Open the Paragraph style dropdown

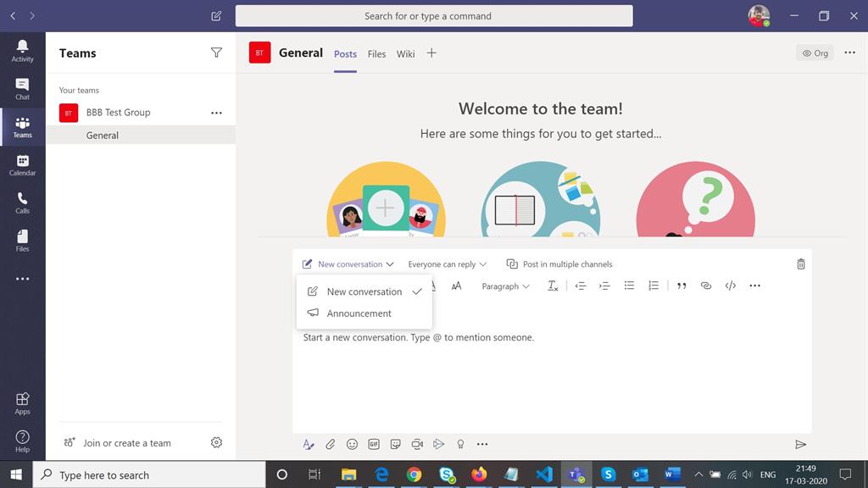(505, 286)
